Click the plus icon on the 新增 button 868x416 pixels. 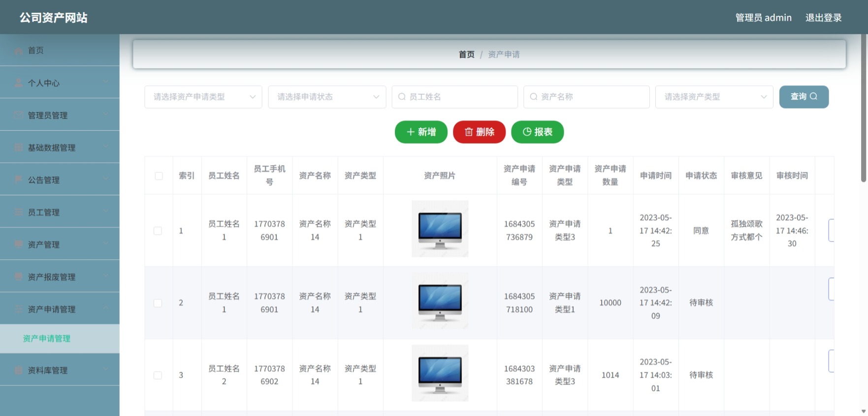(411, 132)
